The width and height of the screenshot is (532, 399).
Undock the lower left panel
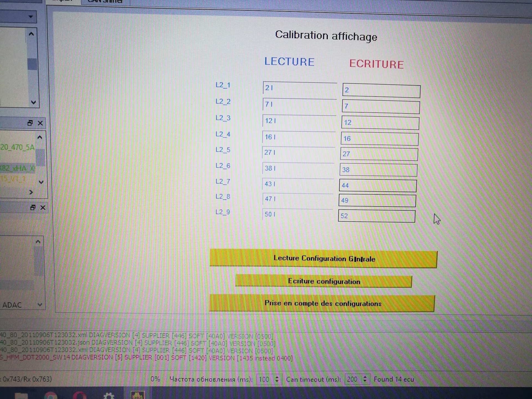tap(33, 208)
